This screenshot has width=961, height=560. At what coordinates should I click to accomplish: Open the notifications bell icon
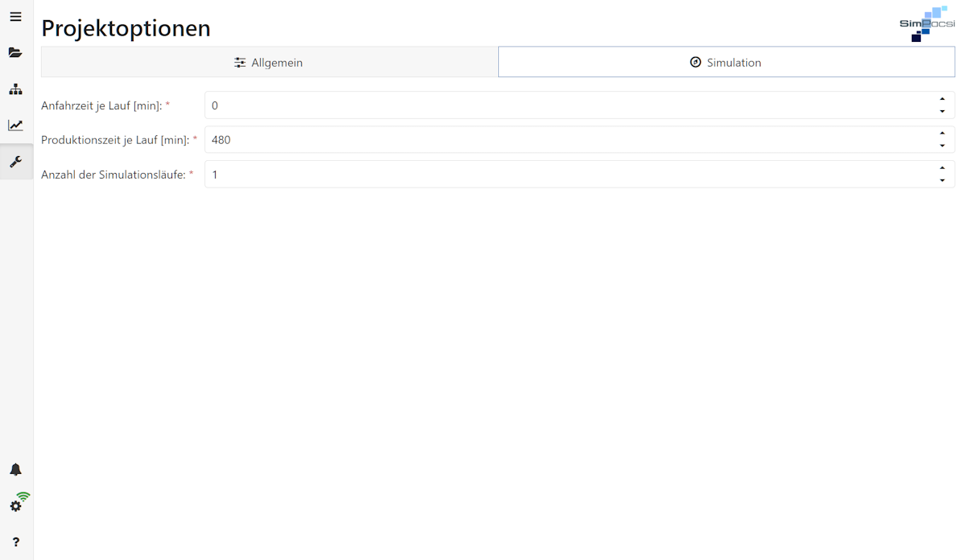click(15, 470)
